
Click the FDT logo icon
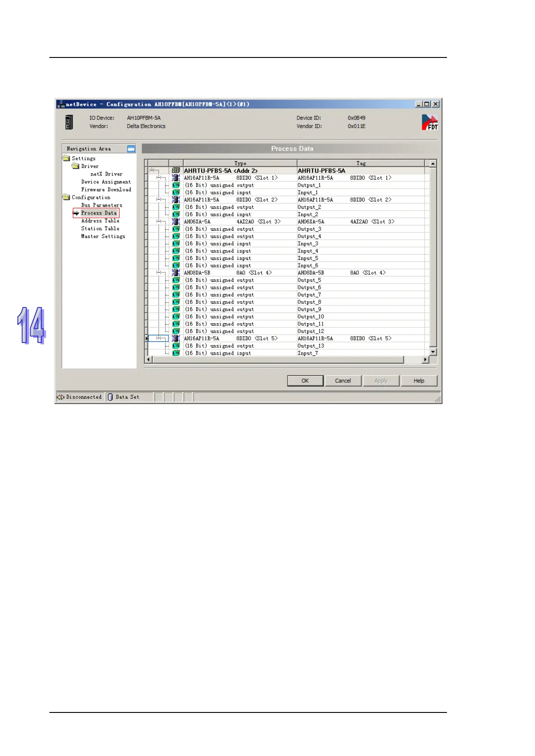[x=429, y=122]
